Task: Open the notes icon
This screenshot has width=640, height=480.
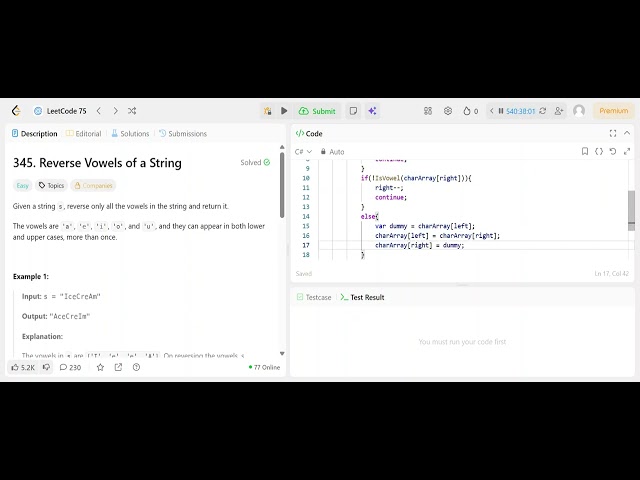Action: click(x=353, y=111)
